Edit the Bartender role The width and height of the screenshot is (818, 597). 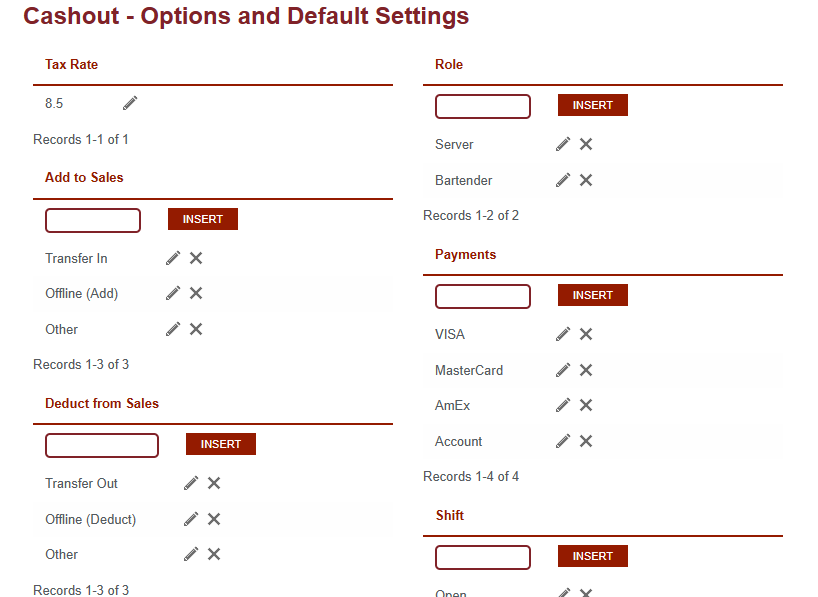pos(563,180)
